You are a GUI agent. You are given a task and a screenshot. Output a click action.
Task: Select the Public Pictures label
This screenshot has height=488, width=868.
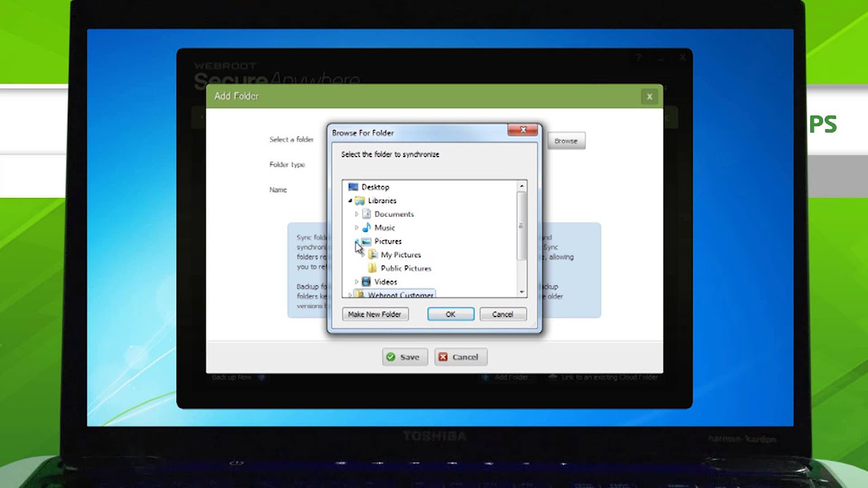coord(406,268)
